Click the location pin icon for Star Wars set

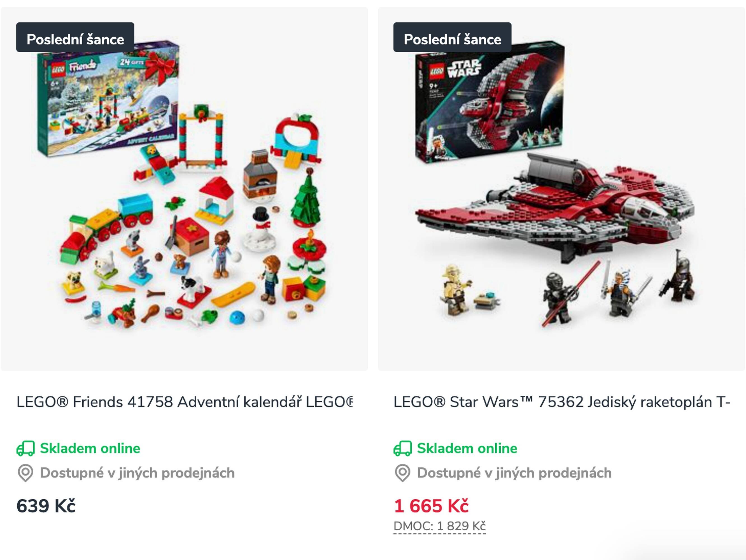(402, 473)
